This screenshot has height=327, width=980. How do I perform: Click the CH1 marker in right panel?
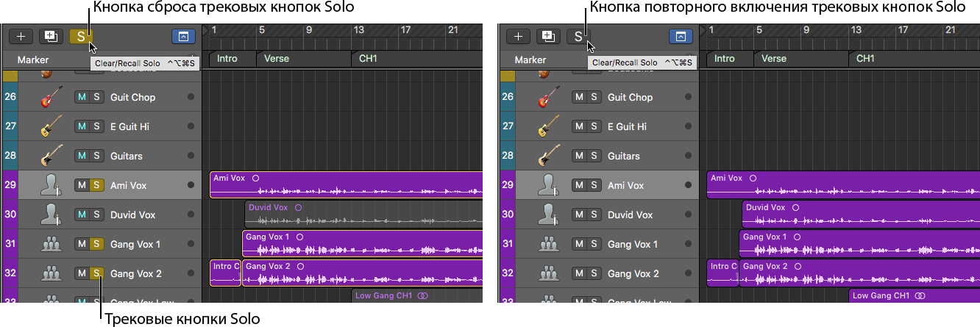[x=915, y=59]
